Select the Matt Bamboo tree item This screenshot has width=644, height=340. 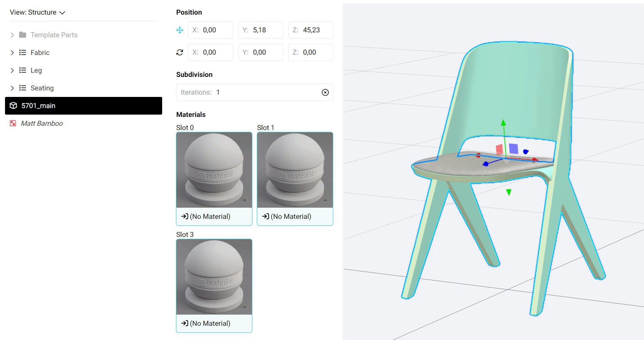point(42,123)
